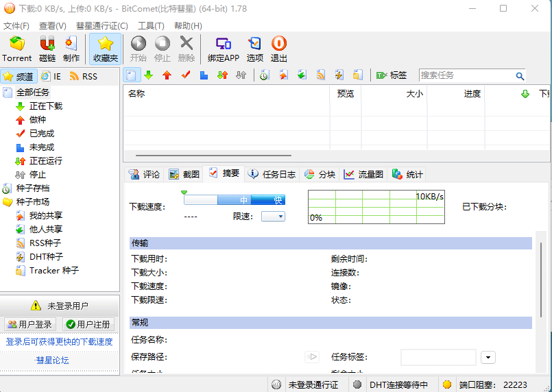552x392 pixels.
Task: Click the 用户登录 button
Action: pyautogui.click(x=29, y=324)
